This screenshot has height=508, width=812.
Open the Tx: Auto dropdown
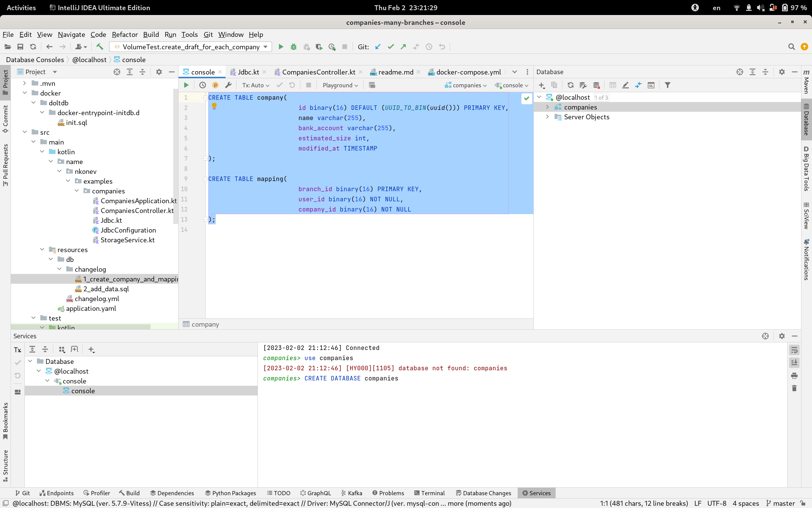255,85
